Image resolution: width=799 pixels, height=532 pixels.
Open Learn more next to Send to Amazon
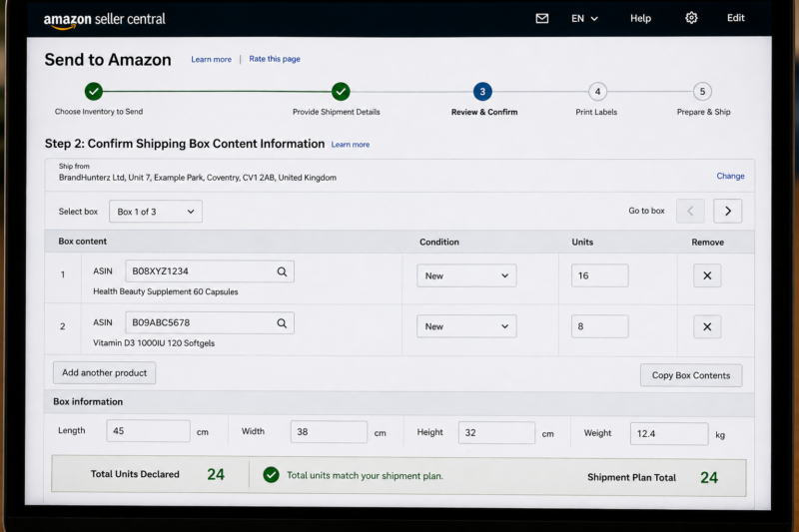pos(211,59)
